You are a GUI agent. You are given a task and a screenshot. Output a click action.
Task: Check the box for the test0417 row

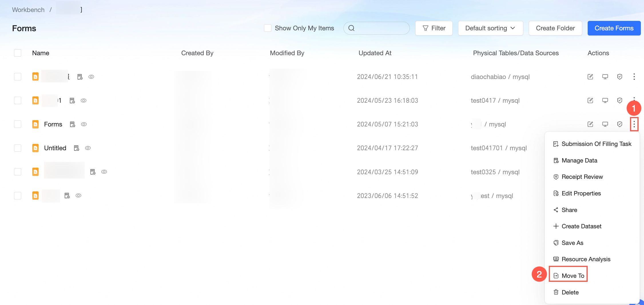pos(18,100)
